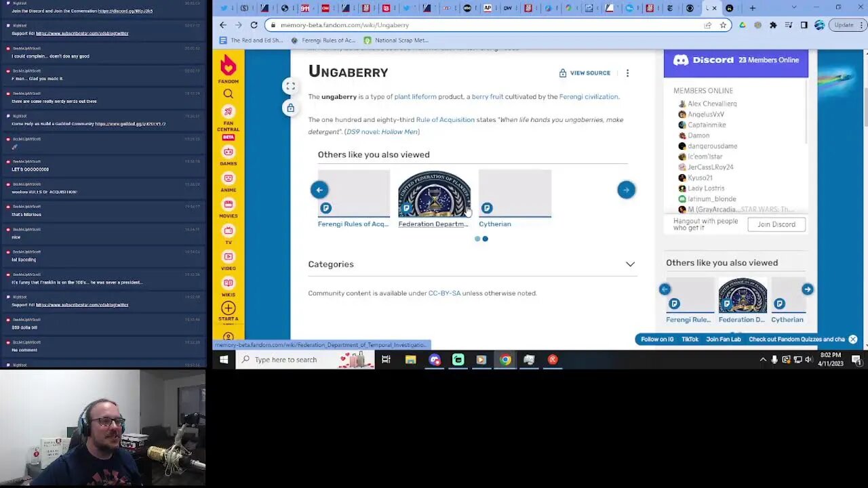Click Follow on IG in bottom bar
The image size is (868, 488).
[657, 340]
